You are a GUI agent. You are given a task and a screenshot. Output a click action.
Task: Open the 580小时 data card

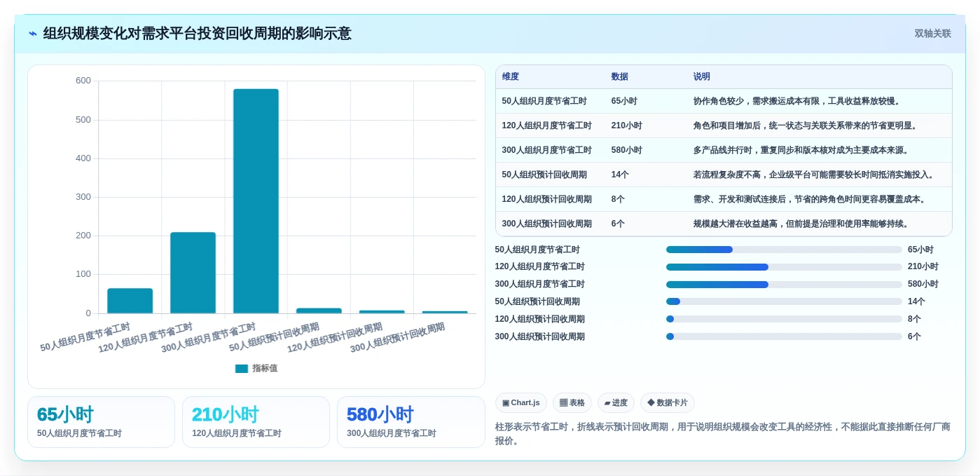point(410,422)
